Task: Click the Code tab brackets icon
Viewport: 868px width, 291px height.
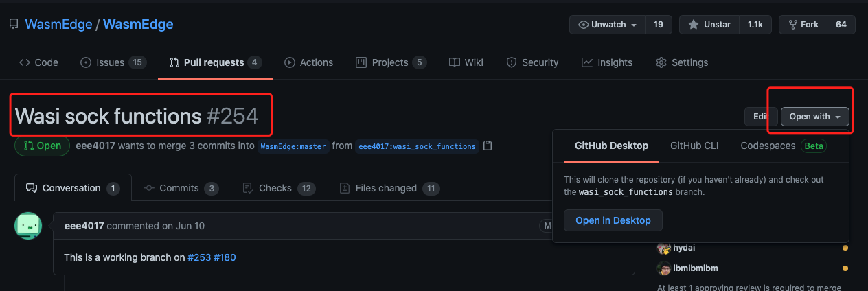Action: (24, 62)
